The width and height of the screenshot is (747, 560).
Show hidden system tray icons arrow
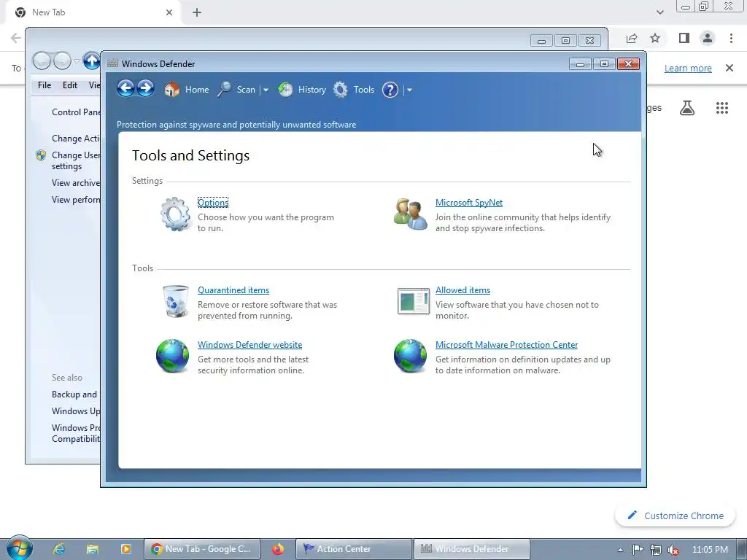pos(620,550)
